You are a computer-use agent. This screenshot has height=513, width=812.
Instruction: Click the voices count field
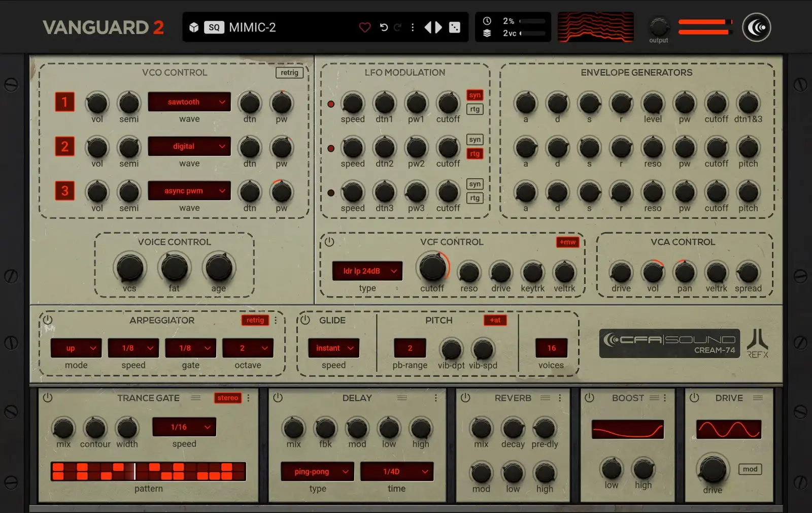click(x=551, y=348)
